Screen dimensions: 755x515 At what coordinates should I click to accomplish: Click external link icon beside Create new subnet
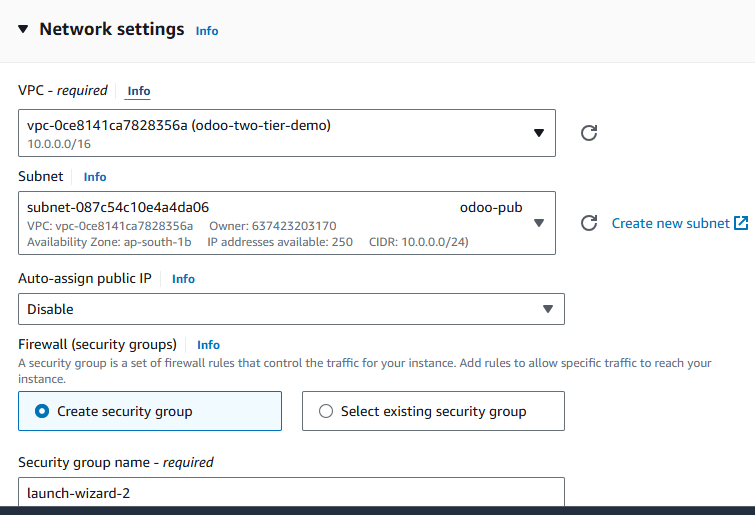coord(741,223)
